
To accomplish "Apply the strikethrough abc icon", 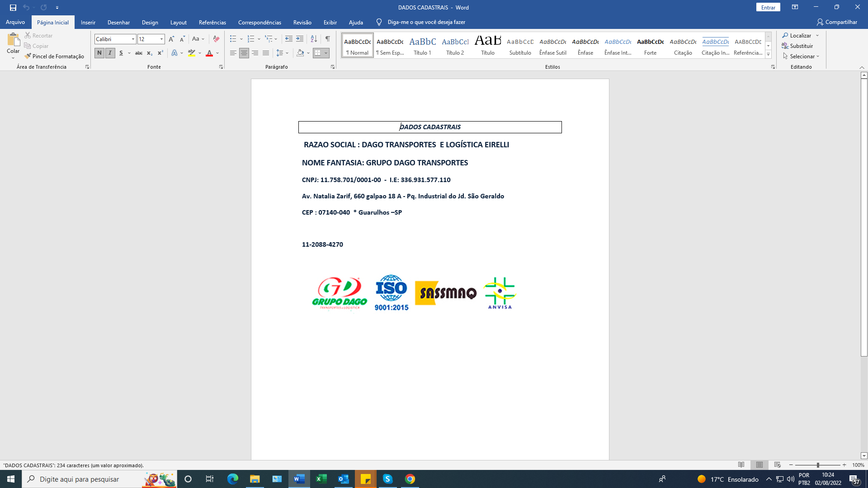I will [x=139, y=53].
